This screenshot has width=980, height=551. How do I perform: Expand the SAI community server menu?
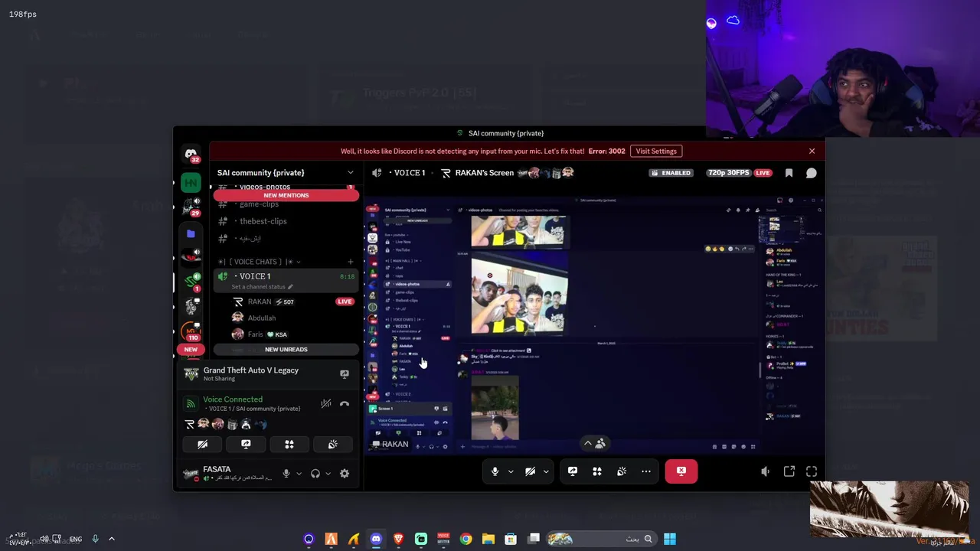[351, 173]
